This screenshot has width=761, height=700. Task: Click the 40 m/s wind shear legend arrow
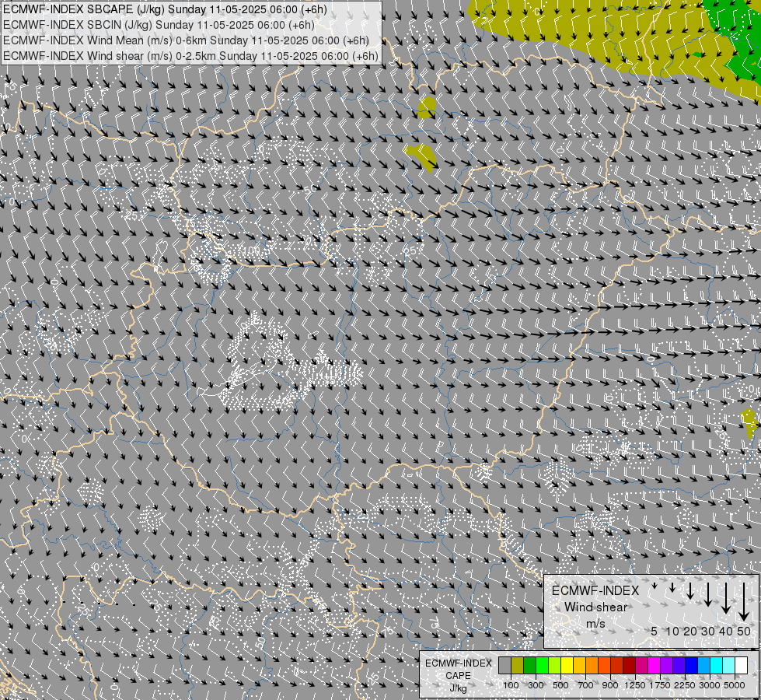pyautogui.click(x=725, y=598)
